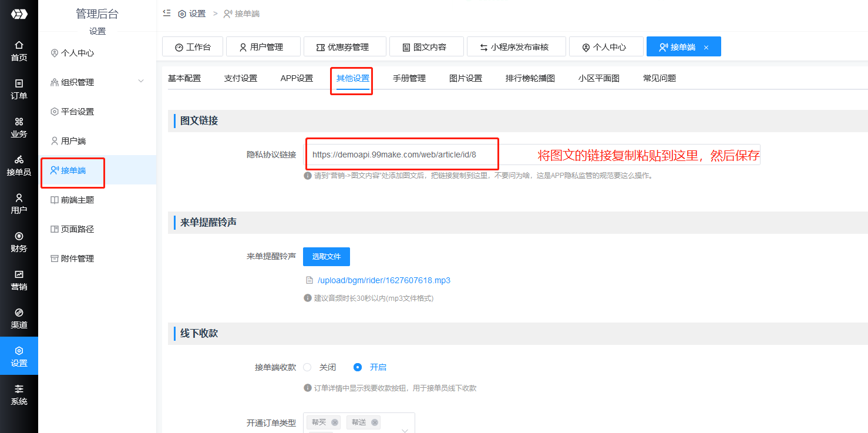This screenshot has width=868, height=433.
Task: Click 选取文件 button
Action: click(327, 257)
